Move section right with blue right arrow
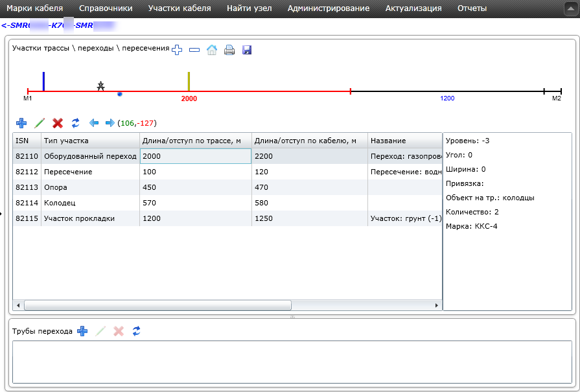This screenshot has height=392, width=580. click(110, 122)
